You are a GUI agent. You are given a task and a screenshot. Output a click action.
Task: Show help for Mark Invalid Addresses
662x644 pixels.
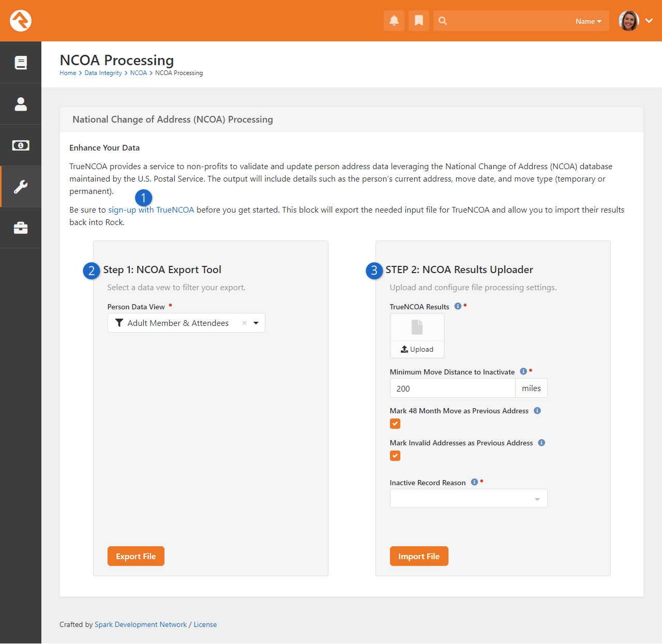(x=541, y=443)
